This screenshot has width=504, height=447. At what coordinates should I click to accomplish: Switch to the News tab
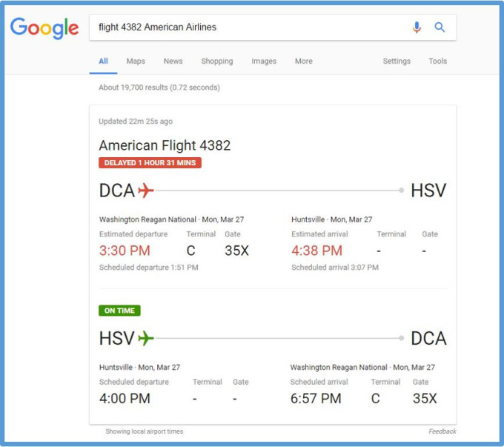click(x=173, y=62)
